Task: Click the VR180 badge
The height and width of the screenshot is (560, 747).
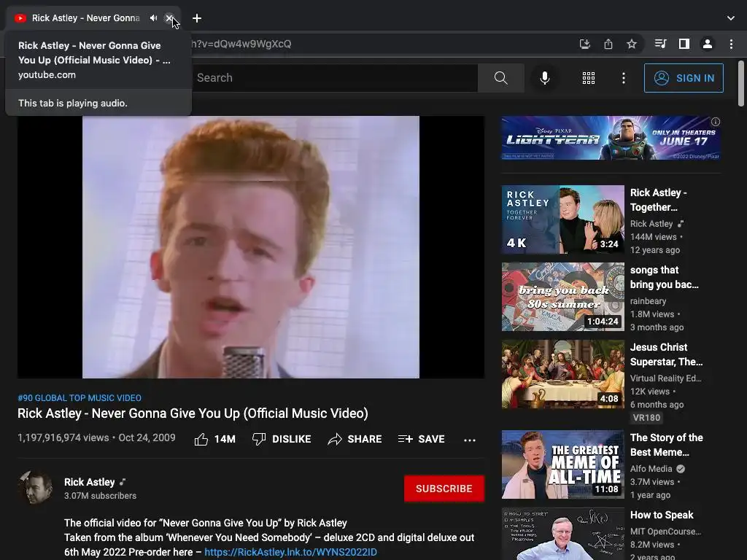Action: click(x=646, y=418)
